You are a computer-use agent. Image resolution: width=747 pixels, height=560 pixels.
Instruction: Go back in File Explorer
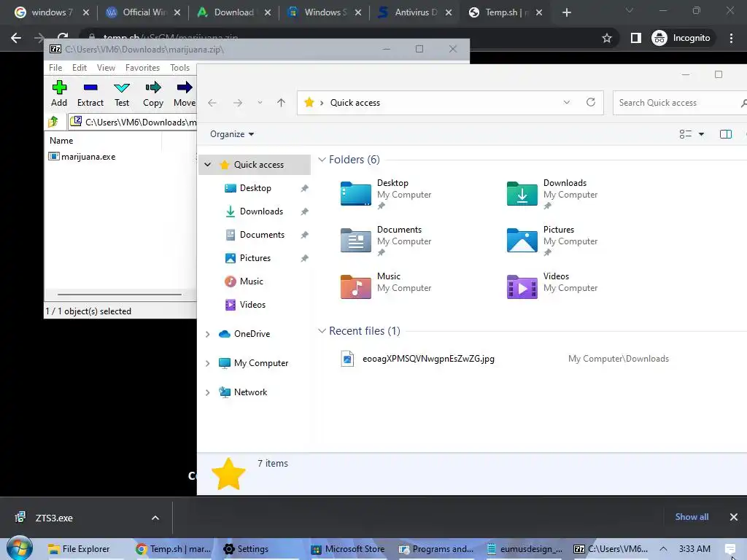[212, 102]
